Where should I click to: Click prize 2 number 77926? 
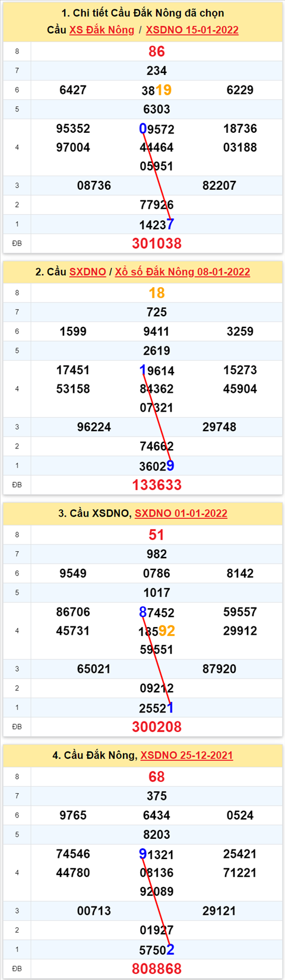157,205
